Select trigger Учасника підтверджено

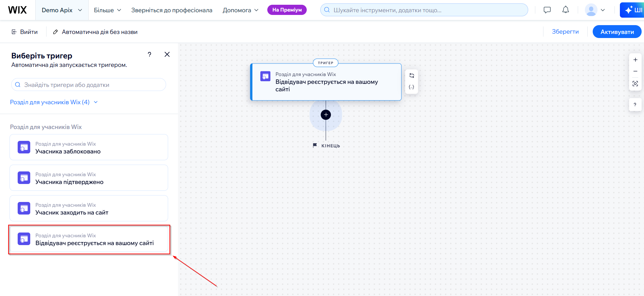pyautogui.click(x=89, y=178)
